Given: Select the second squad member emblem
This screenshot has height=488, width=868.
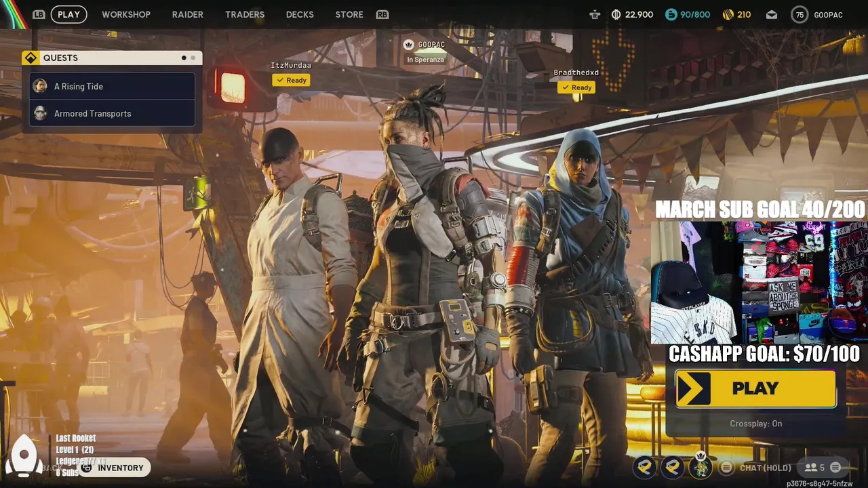Looking at the screenshot, I should point(673,466).
